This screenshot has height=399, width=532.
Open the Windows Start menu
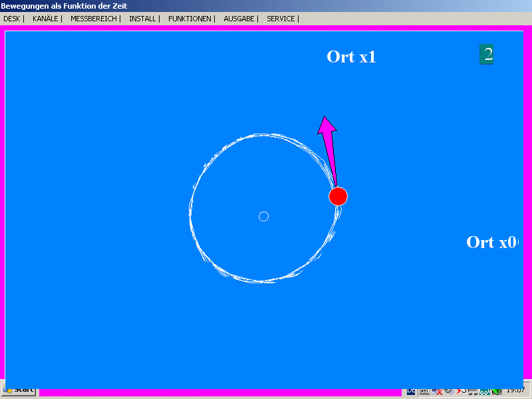(x=19, y=390)
